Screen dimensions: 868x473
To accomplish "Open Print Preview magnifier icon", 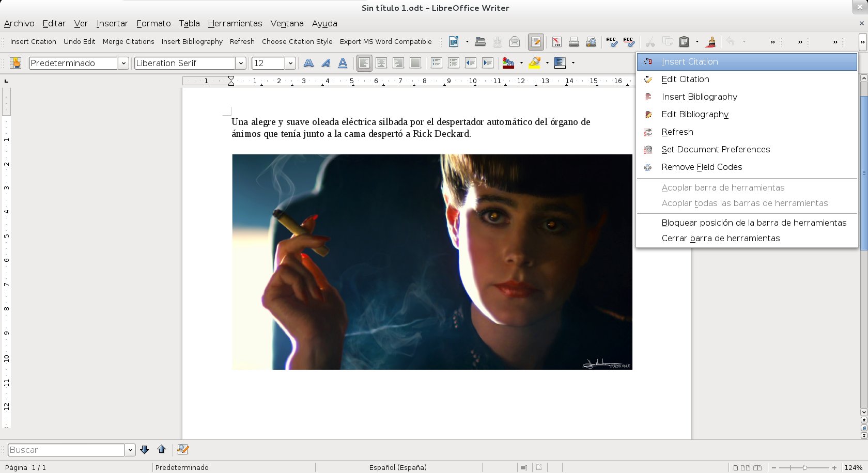I will coord(591,42).
